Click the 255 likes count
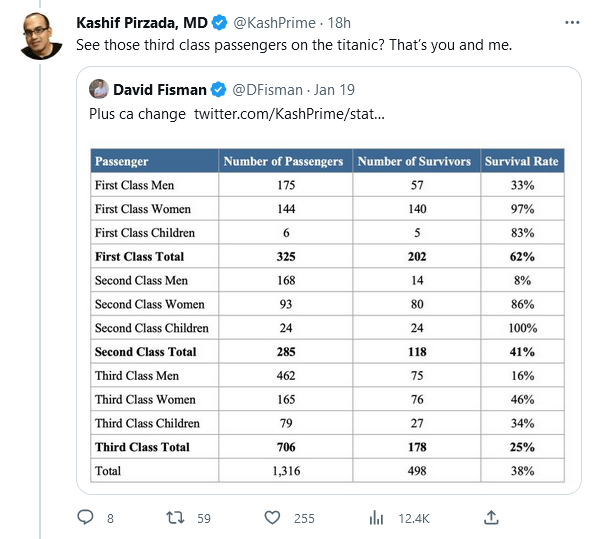 point(304,518)
